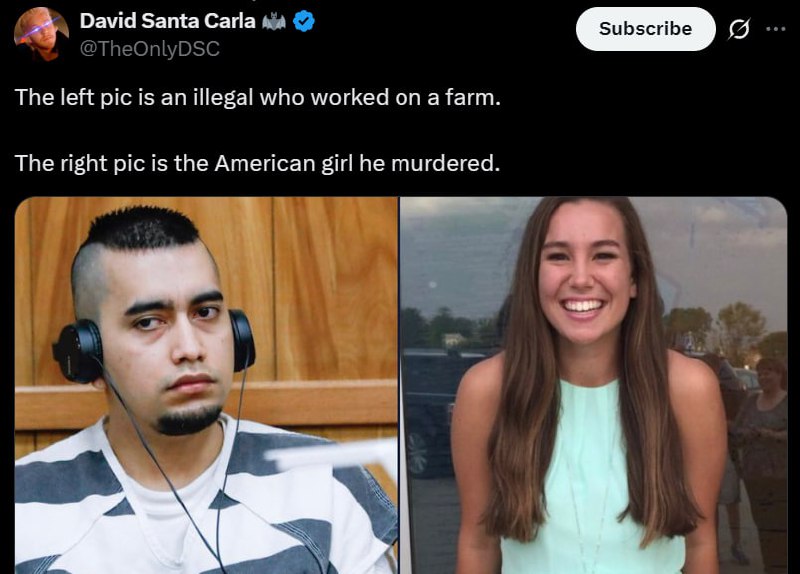Click the divider between the two photos
The height and width of the screenshot is (574, 800).
click(399, 385)
